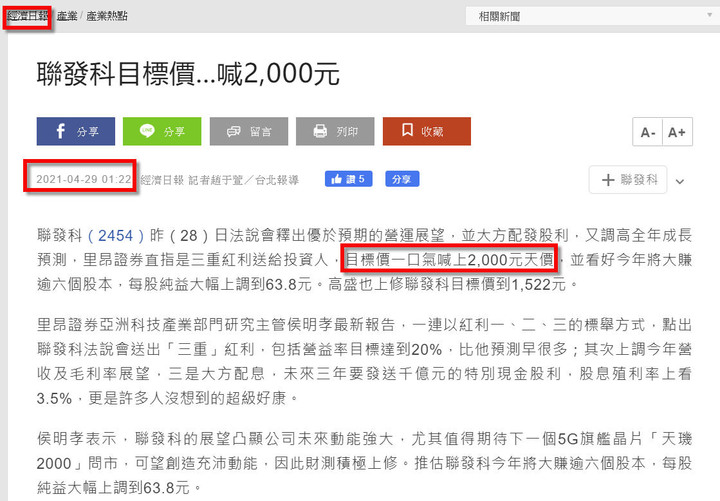Open the 產業熱點 breadcrumb link

point(107,16)
